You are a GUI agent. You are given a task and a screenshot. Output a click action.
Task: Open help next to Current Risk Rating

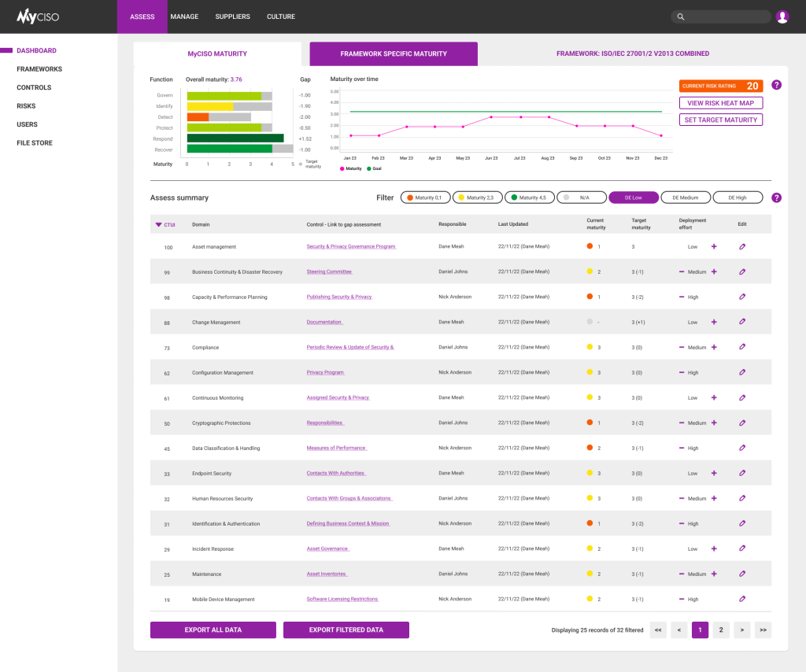tap(776, 86)
